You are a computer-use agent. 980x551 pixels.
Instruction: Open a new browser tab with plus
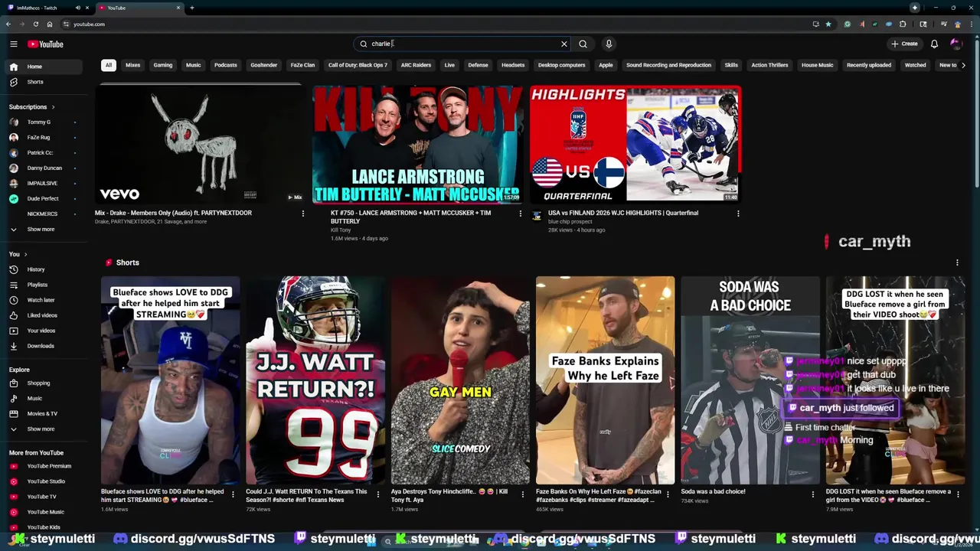point(191,8)
